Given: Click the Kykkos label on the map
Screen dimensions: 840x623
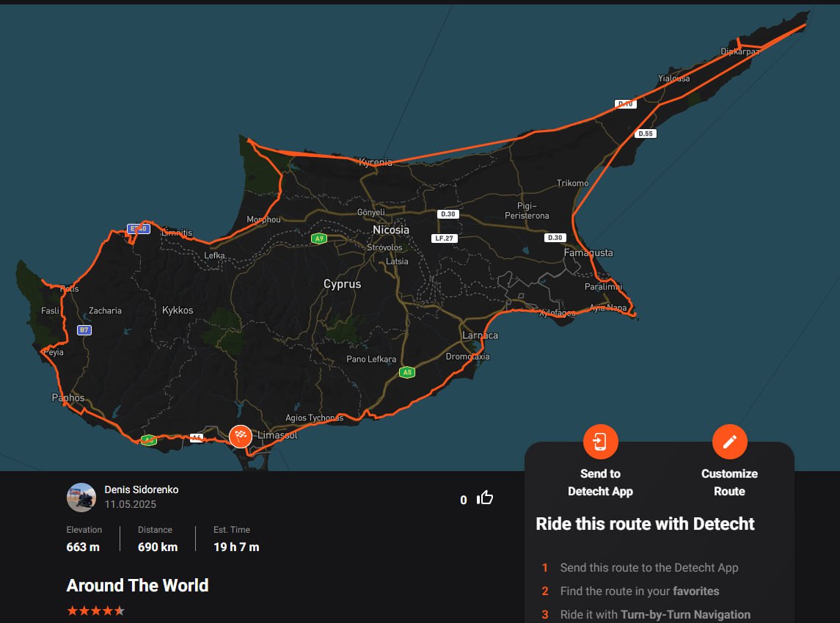Looking at the screenshot, I should 178,310.
